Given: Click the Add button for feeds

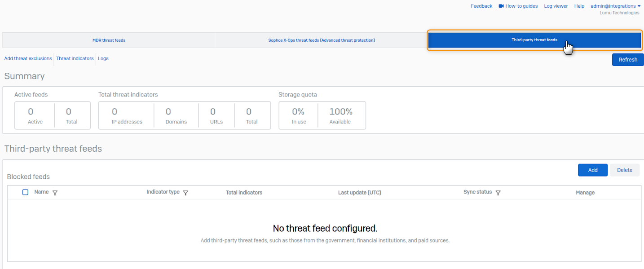Looking at the screenshot, I should tap(593, 170).
